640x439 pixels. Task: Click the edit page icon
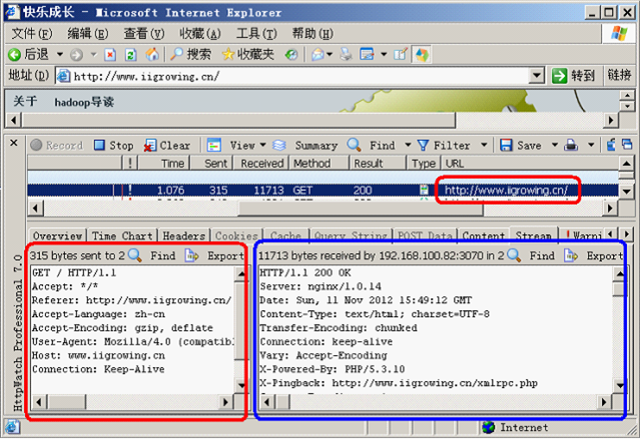point(367,54)
